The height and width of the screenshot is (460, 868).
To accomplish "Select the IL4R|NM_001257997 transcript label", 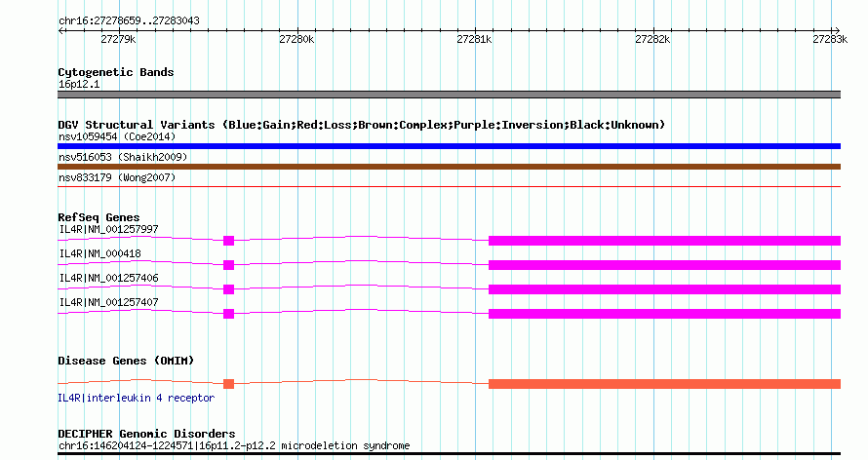I will 108,229.
